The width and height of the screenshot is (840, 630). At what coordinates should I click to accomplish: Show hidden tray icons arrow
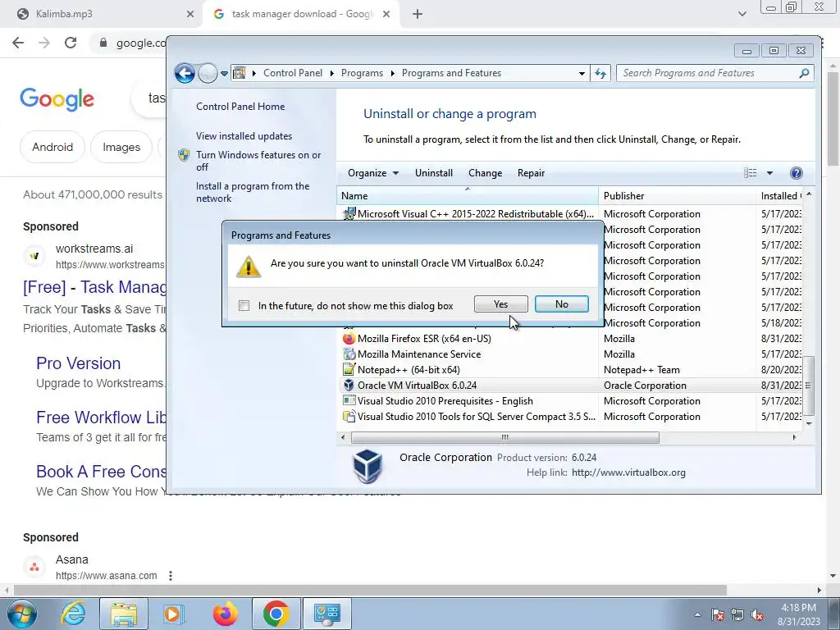(697, 614)
